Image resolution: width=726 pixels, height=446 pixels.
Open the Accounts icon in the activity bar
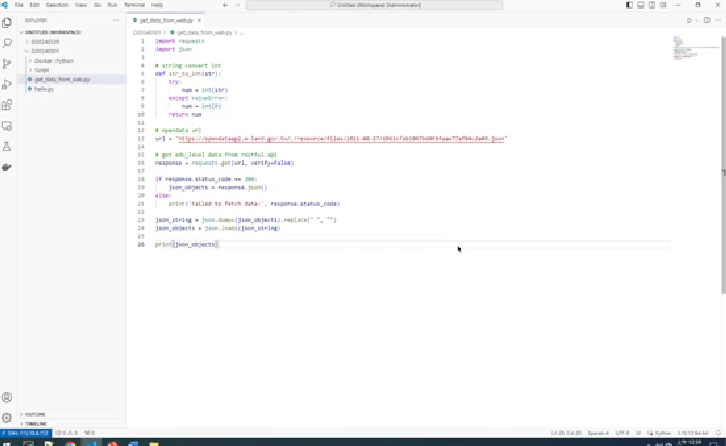click(7, 397)
